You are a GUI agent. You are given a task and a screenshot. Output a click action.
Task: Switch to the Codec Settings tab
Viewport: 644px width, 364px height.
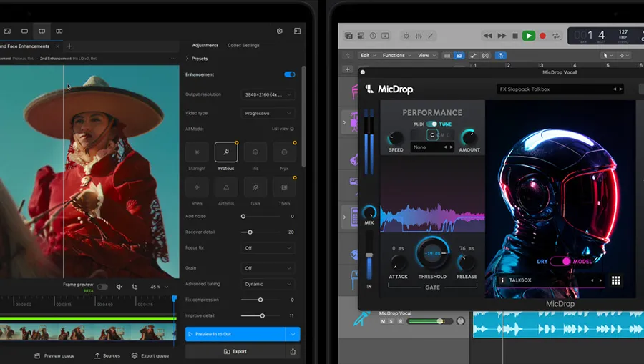243,46
